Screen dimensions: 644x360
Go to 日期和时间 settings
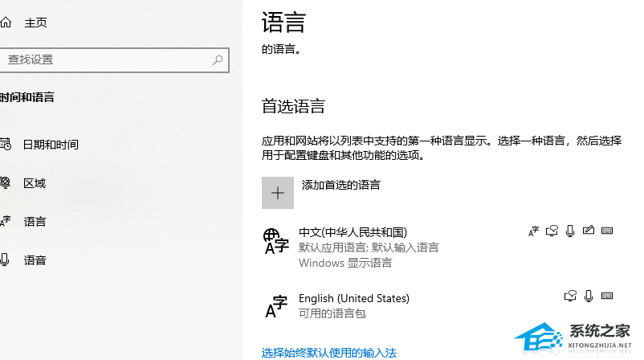pos(51,145)
